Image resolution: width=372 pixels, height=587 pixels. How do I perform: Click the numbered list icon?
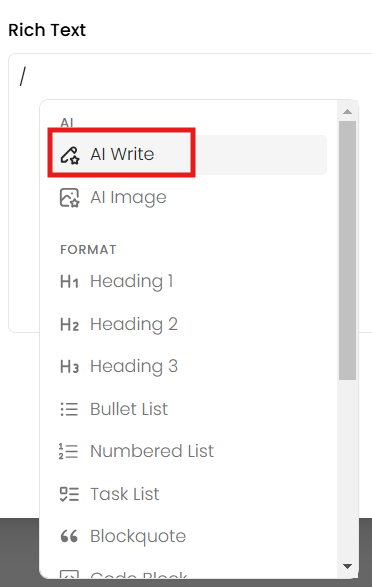(x=68, y=451)
